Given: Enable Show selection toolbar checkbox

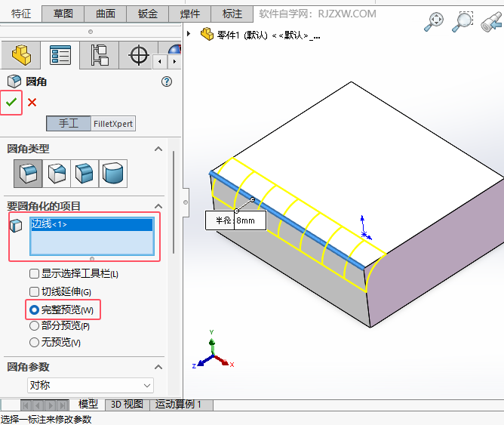Looking at the screenshot, I should pyautogui.click(x=34, y=274).
